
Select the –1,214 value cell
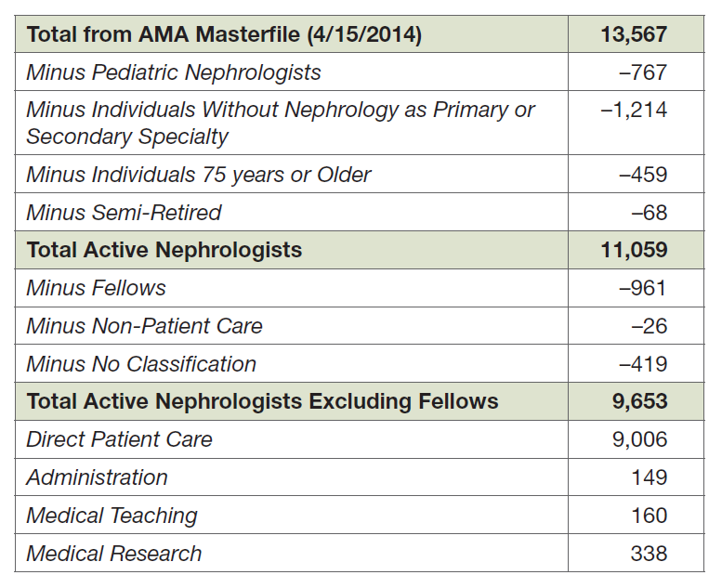tap(634, 110)
